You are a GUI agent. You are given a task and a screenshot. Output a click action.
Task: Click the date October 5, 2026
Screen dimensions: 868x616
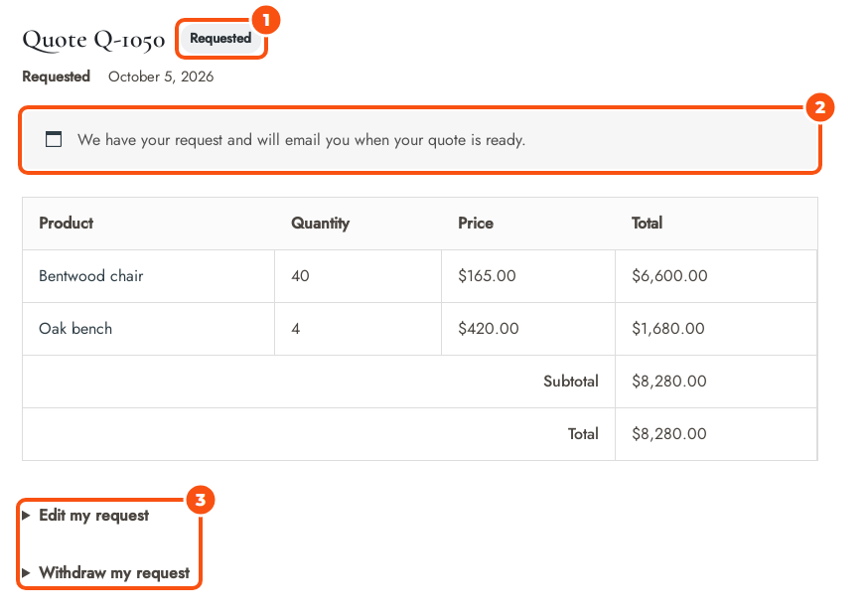(161, 77)
